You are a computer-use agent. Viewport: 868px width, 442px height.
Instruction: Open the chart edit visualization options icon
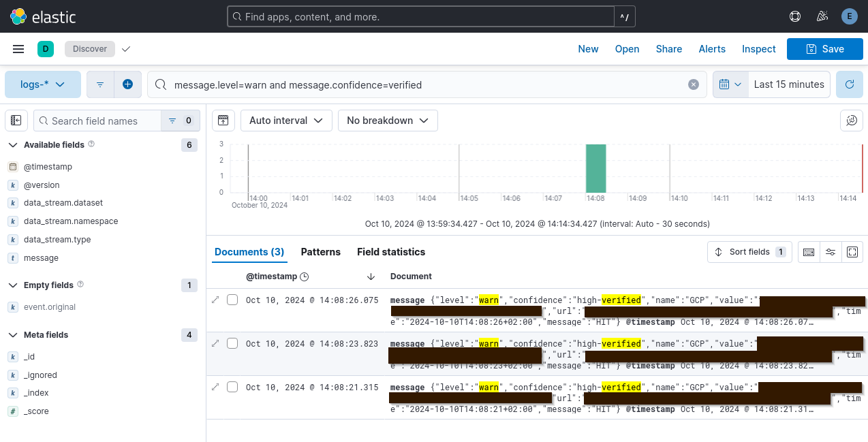[x=851, y=121]
